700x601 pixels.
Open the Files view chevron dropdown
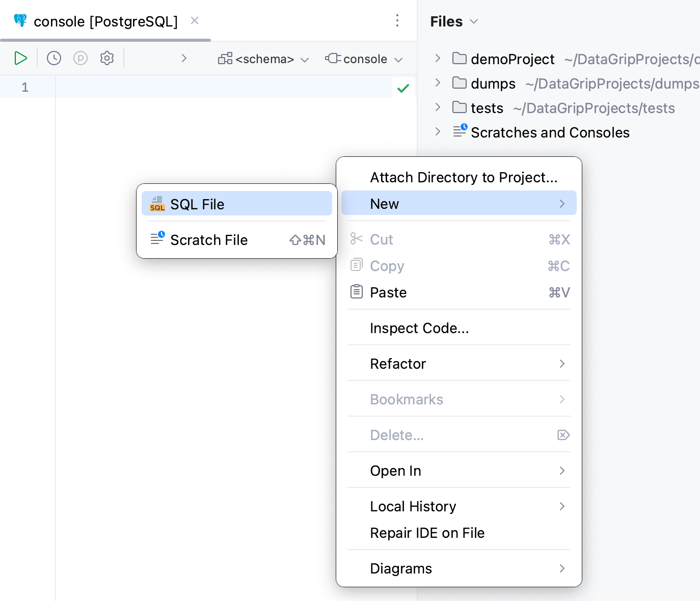[474, 21]
